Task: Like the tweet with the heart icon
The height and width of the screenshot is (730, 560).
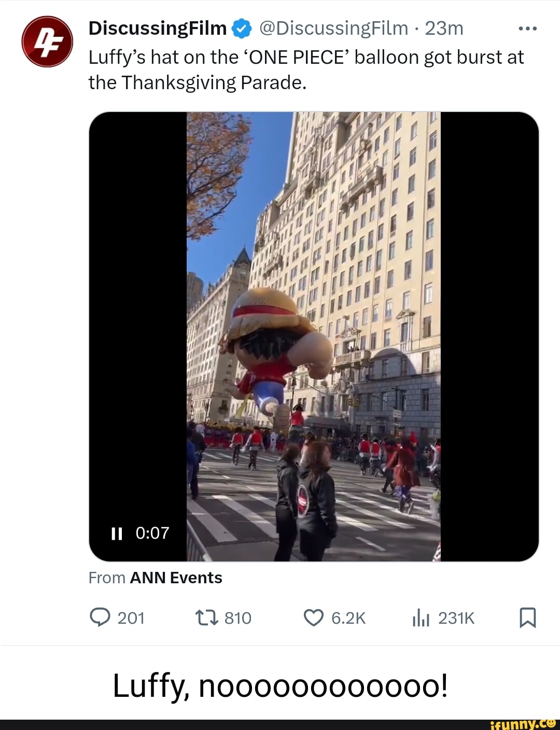Action: (x=313, y=617)
